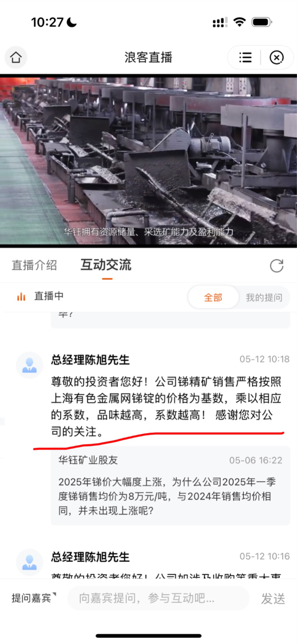Screen dimensions: 297x644
Task: Select the 互动交流 tab
Action: pyautogui.click(x=106, y=265)
